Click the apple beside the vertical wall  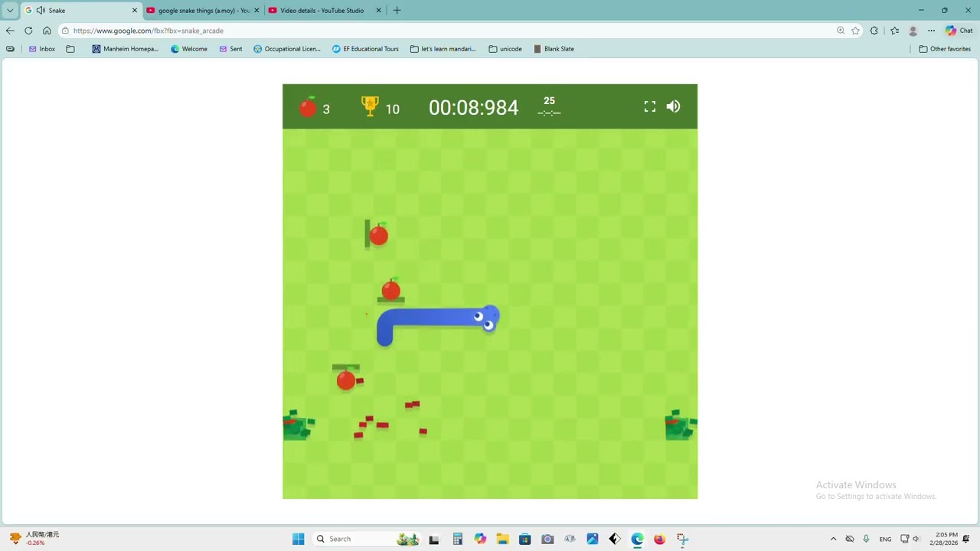point(378,234)
